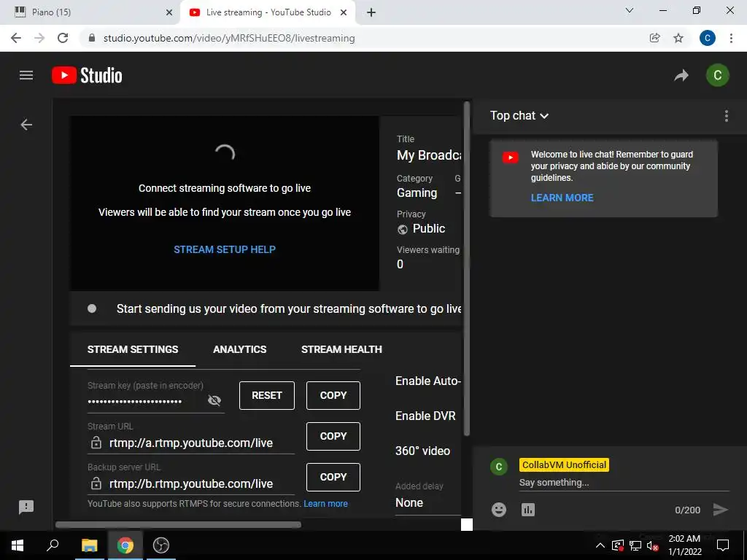The image size is (747, 560).
Task: Switch to the ANALYTICS tab
Action: 239,349
